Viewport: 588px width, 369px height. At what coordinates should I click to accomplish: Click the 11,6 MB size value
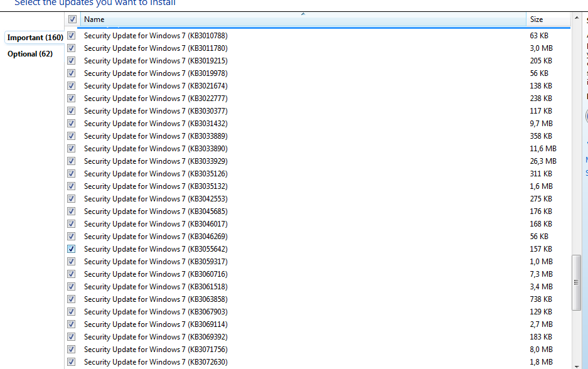pos(543,149)
